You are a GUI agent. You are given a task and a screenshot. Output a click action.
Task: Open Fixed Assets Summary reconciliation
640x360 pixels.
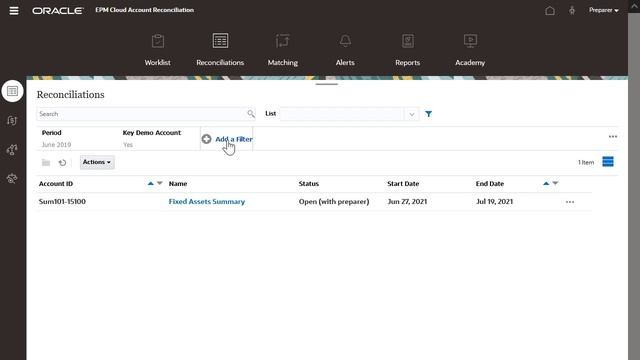[x=207, y=202]
